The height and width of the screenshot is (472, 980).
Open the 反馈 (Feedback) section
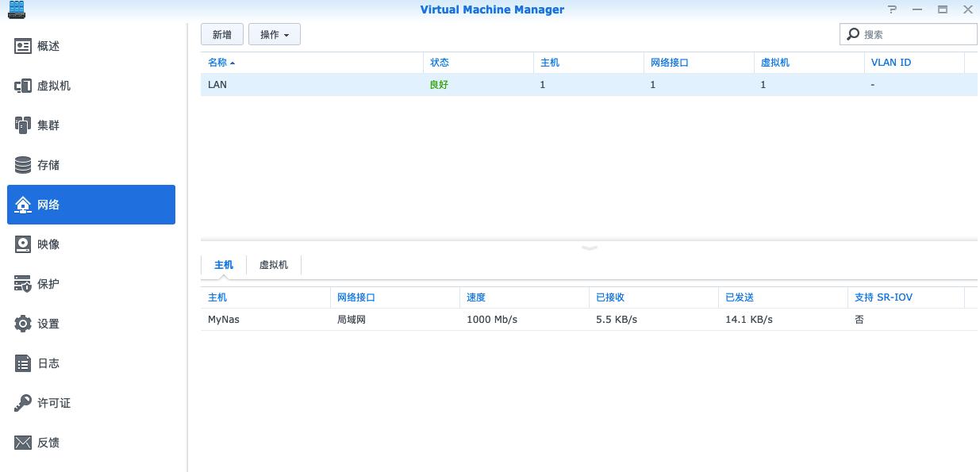click(x=47, y=443)
